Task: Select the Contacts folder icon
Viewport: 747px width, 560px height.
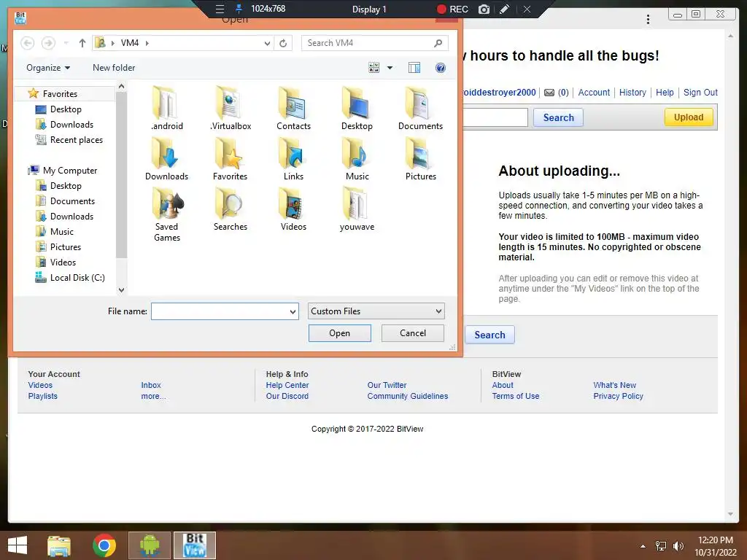Action: pos(293,109)
